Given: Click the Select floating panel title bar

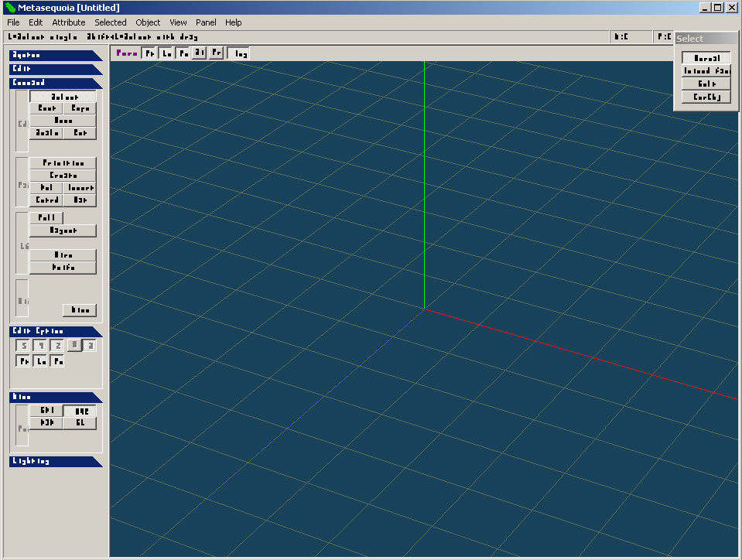Looking at the screenshot, I should pos(706,39).
